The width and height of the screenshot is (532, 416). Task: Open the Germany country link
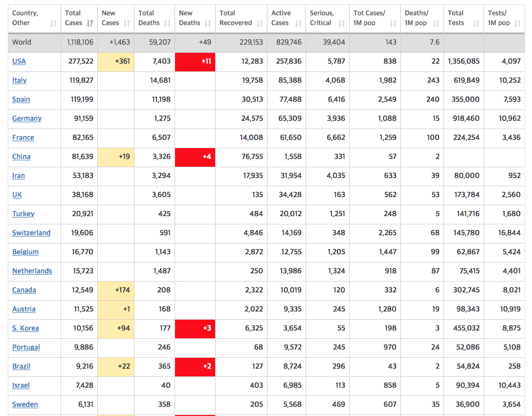coord(27,118)
